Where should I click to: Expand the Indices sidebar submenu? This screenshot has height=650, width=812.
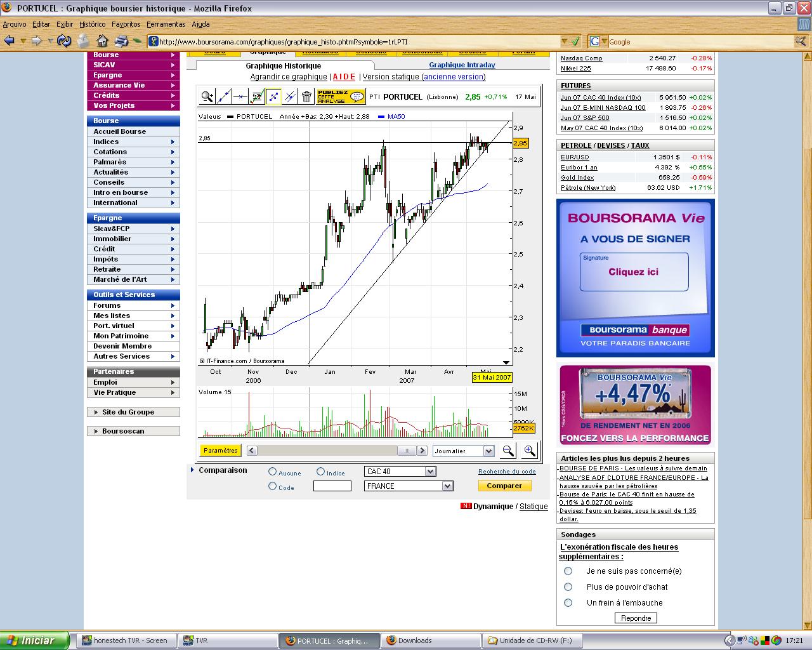(x=173, y=142)
